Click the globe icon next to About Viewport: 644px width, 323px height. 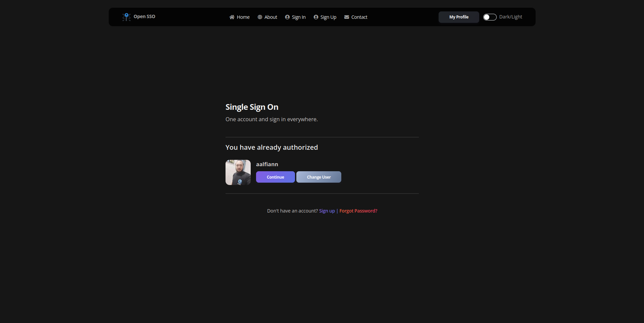[x=260, y=17]
